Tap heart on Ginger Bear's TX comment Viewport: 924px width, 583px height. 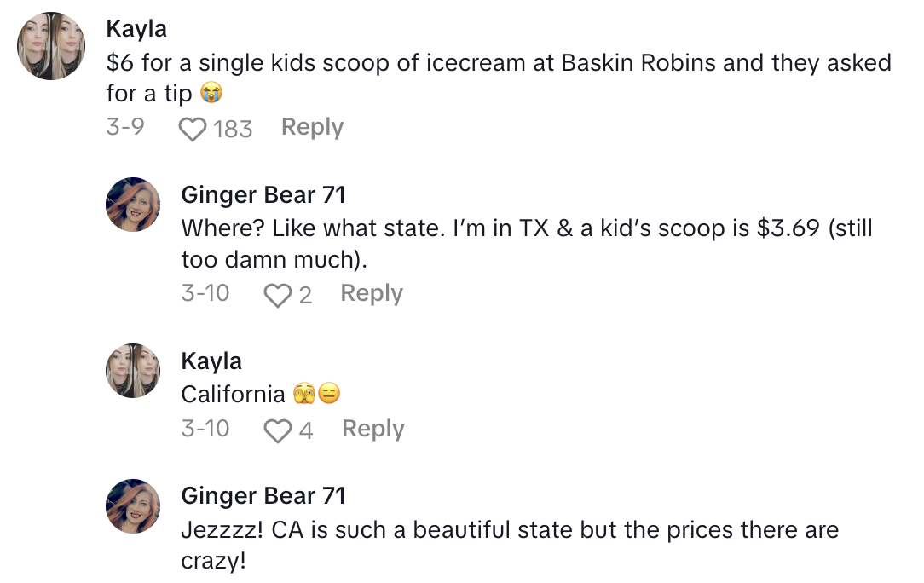pyautogui.click(x=277, y=295)
